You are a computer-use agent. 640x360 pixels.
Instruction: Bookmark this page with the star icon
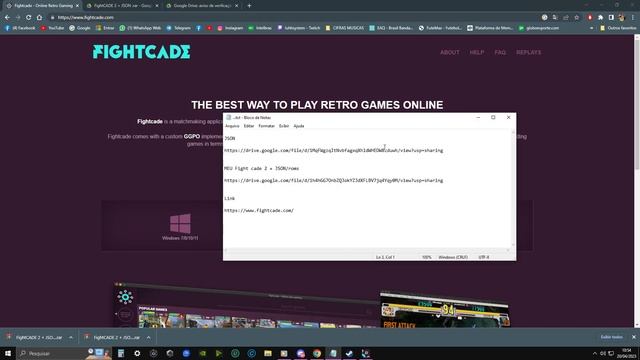point(576,18)
